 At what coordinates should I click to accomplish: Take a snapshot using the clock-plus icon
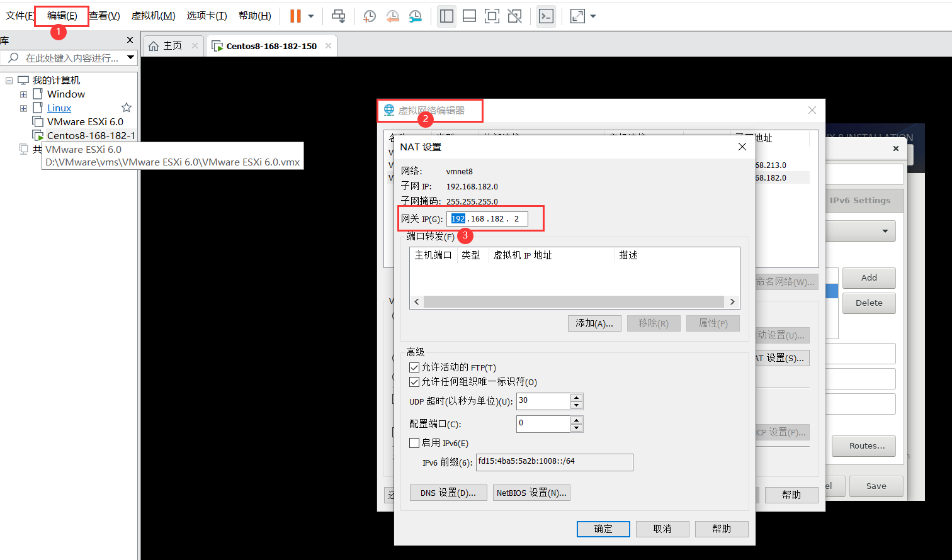[370, 16]
